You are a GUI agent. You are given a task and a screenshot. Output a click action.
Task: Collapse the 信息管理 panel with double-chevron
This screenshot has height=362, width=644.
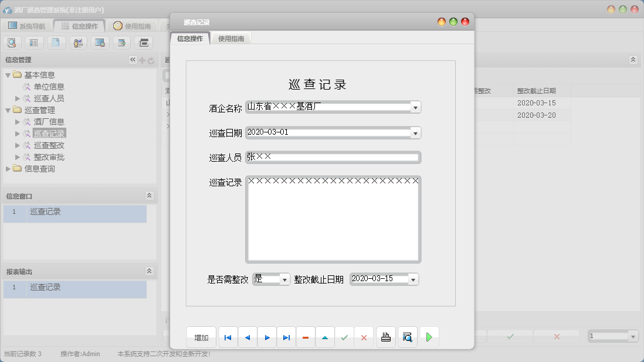133,60
